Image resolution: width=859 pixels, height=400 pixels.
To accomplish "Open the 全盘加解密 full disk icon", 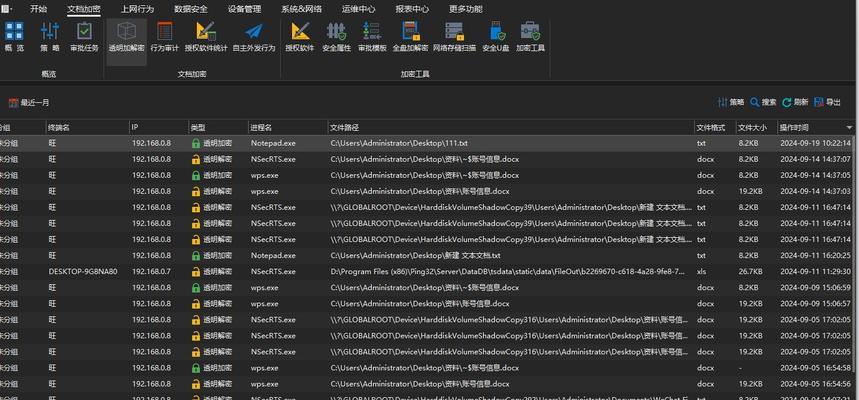I will [410, 31].
